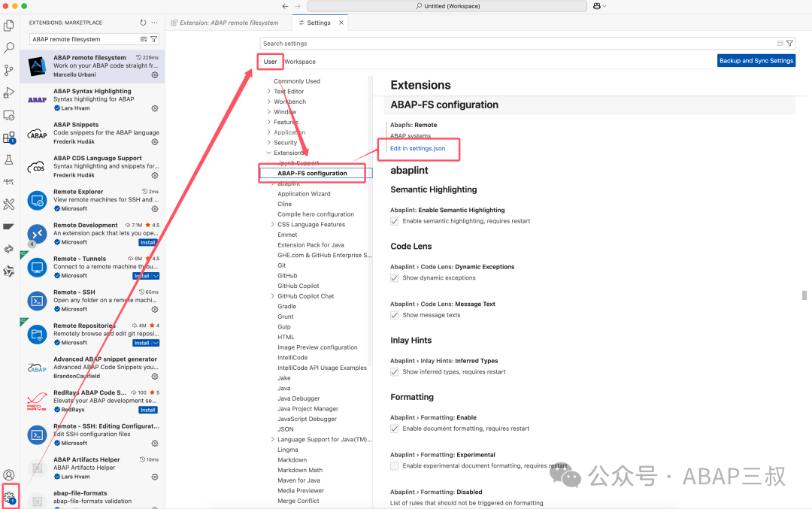Select Markdown Math in settings tree
Screen dimensions: 812x509
300,470
